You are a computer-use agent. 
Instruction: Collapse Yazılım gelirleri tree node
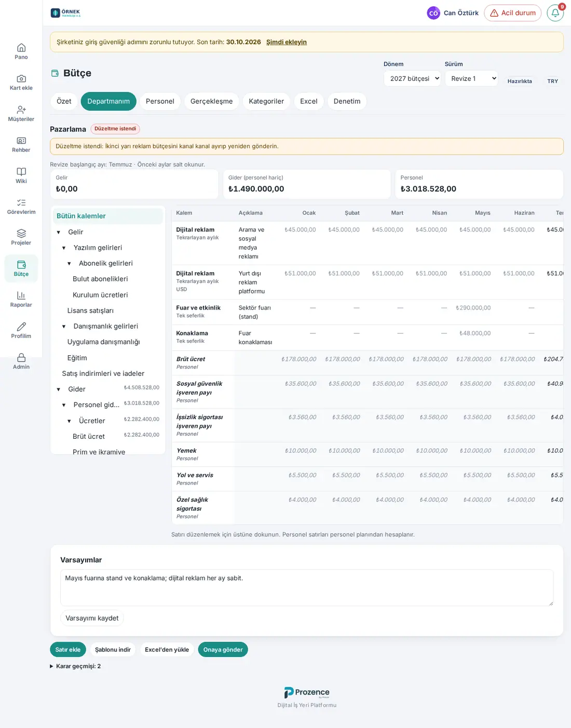click(64, 248)
